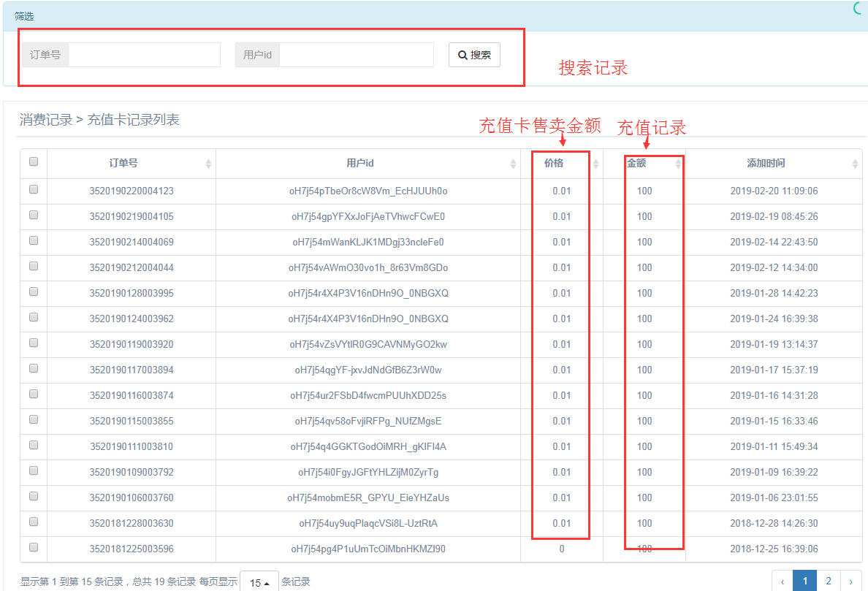The image size is (868, 591).
Task: Click the loading spinner icon at top right
Action: click(861, 8)
